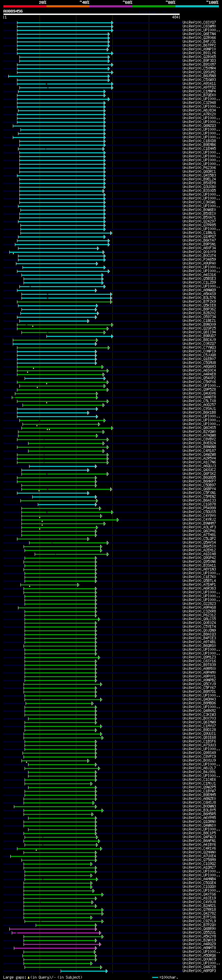The width and height of the screenshot is (222, 980).
Task: Click hit label UniRef100_B5XEP8
Action: click(x=199, y=183)
